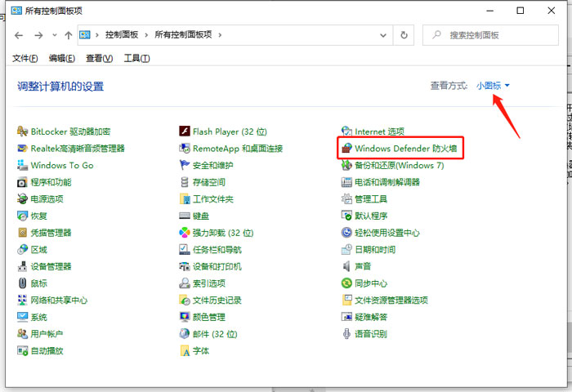Open the 强力卸载 (32 位) icon

(x=185, y=233)
